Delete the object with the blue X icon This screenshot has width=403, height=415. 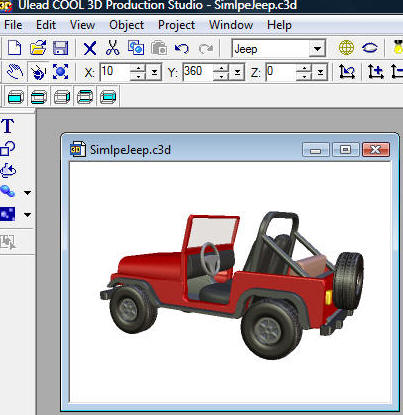click(x=90, y=48)
